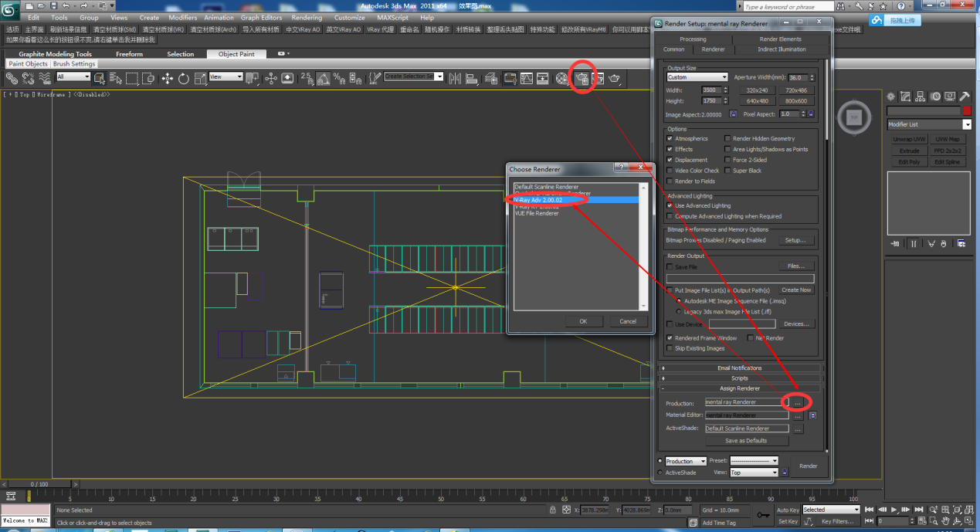Switch to the Create command panel tab
This screenshot has height=532, width=980.
point(890,97)
